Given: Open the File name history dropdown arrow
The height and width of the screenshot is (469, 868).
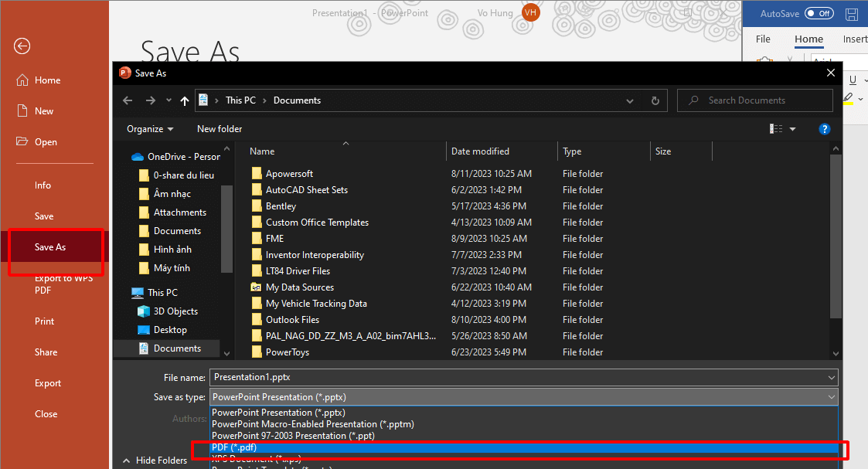Looking at the screenshot, I should (x=832, y=378).
